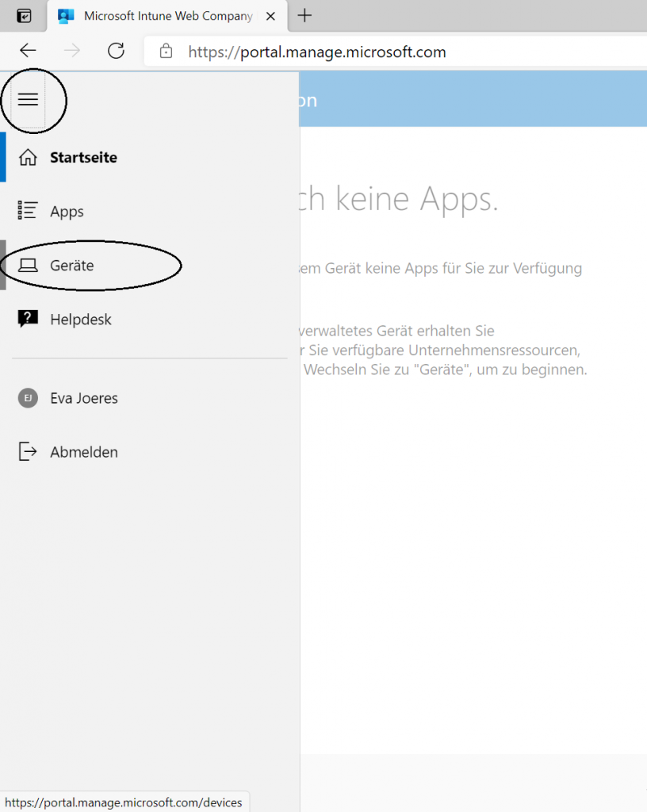
Task: Open the Geräte text label in sidebar
Action: click(72, 266)
